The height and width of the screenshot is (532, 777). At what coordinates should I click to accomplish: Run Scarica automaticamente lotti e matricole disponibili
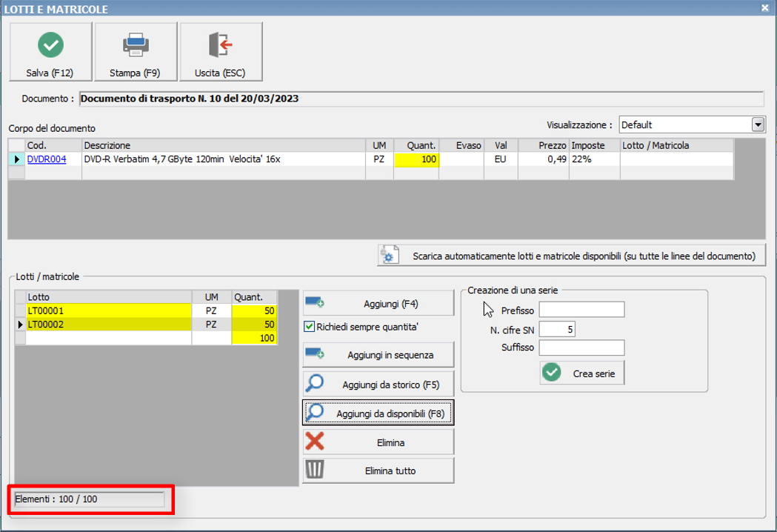tap(571, 256)
